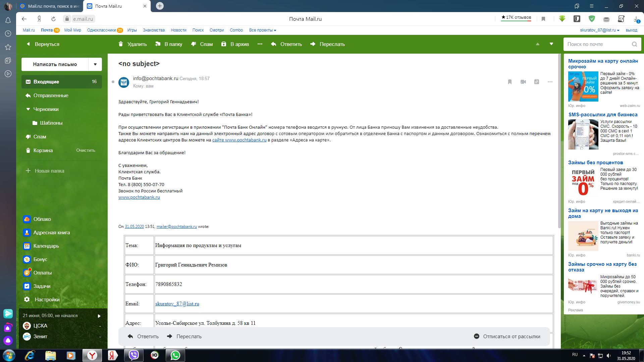Screen dimensions: 644x362
Task: Click the www.pochtabank.ru hyperlink
Action: click(x=139, y=197)
